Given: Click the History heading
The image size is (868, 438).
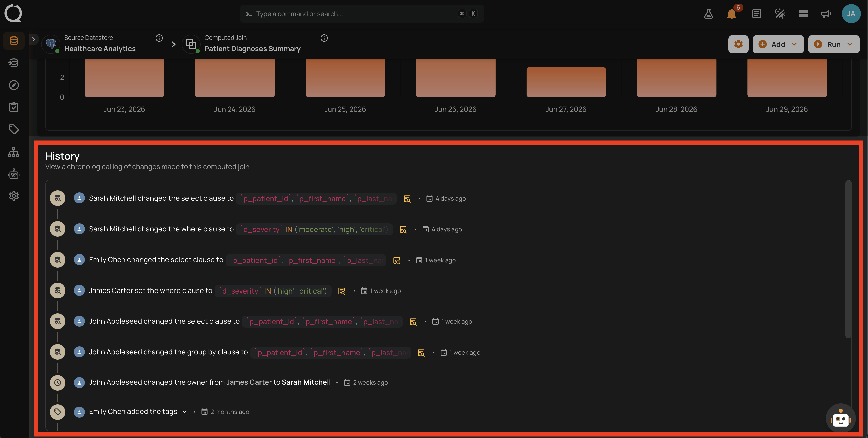Looking at the screenshot, I should [x=62, y=156].
